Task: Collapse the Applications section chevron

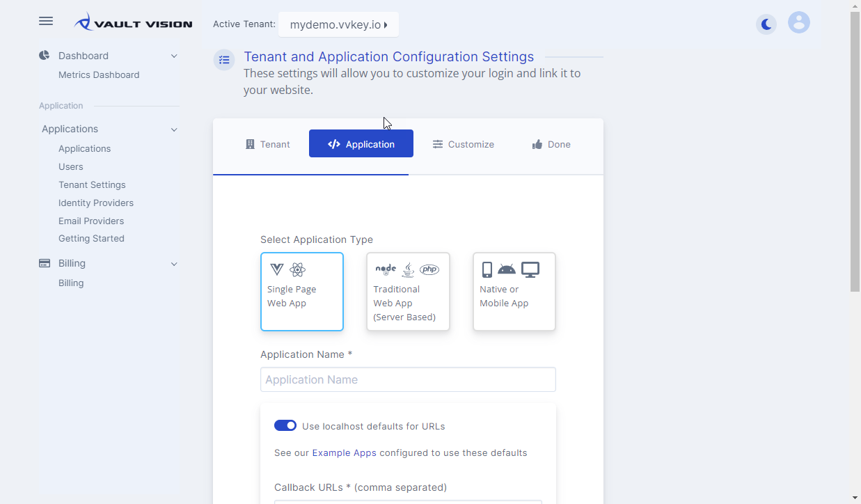Action: [x=174, y=129]
